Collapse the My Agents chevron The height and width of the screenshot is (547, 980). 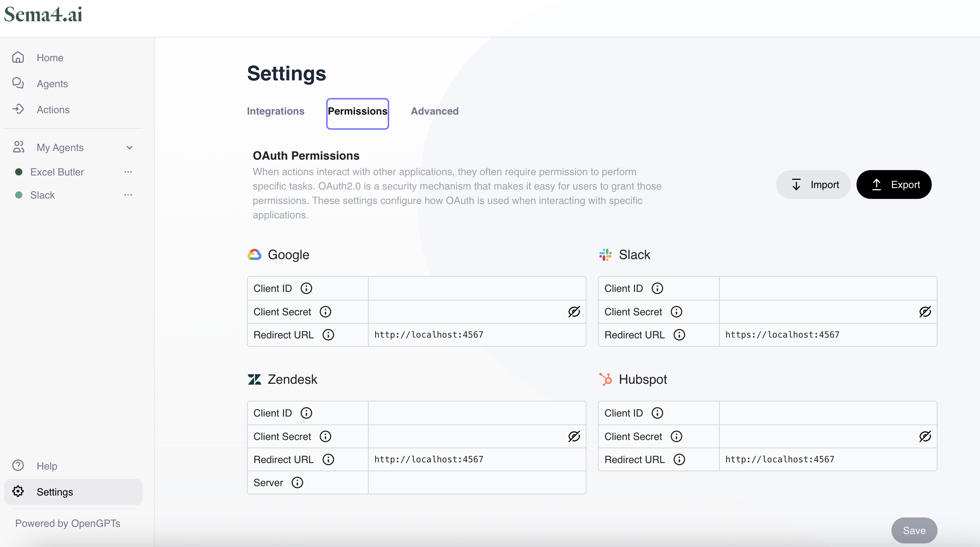[130, 147]
